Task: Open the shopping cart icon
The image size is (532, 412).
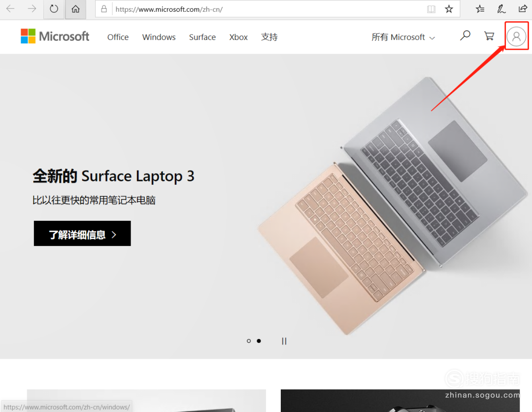Action: click(x=489, y=36)
